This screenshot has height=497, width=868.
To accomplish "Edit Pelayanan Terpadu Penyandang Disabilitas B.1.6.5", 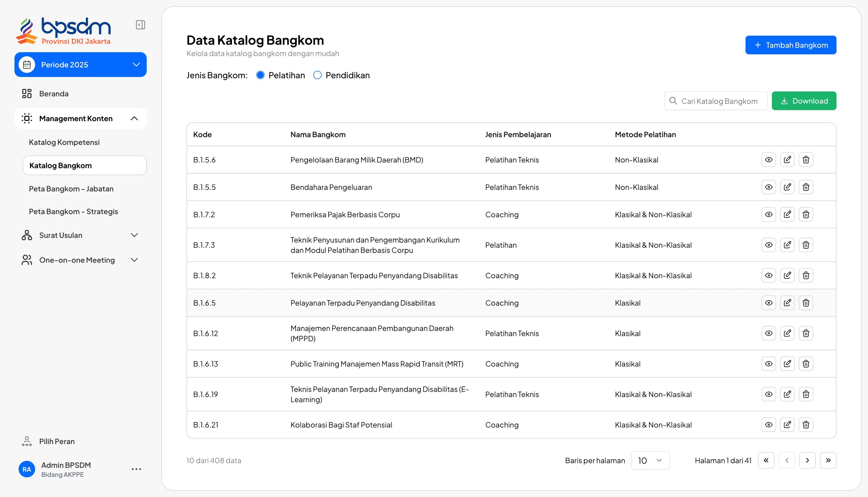I will coord(787,303).
